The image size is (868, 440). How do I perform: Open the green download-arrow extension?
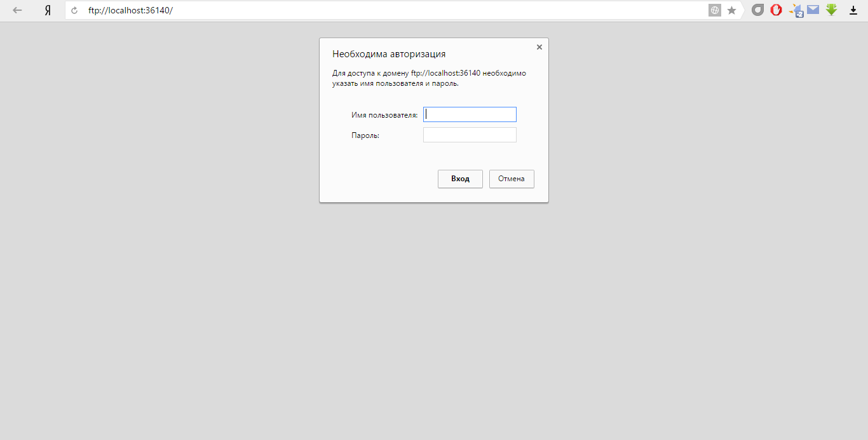(x=832, y=10)
